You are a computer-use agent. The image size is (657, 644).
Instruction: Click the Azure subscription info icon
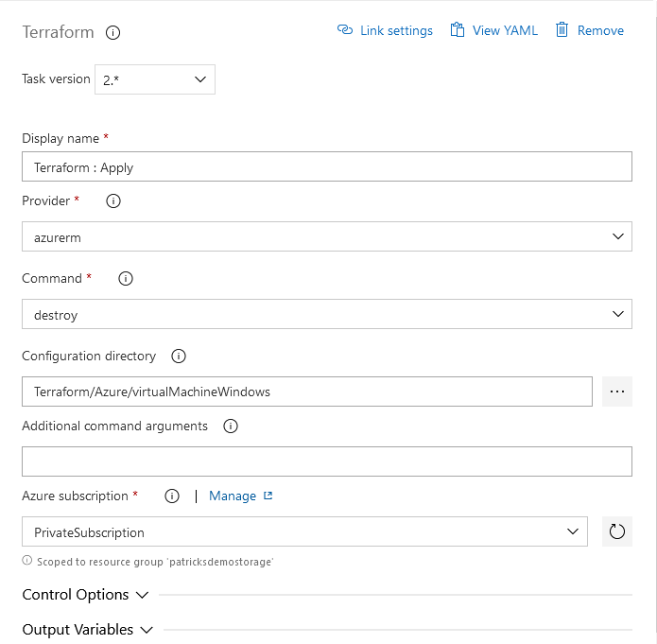[172, 496]
